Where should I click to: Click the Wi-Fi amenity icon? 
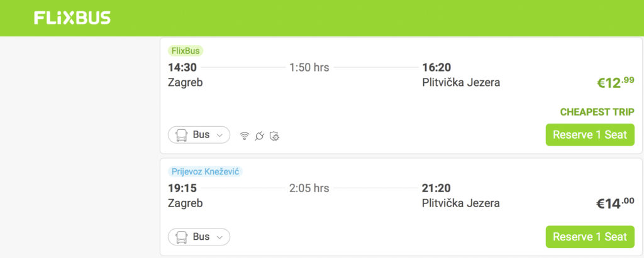pos(245,136)
